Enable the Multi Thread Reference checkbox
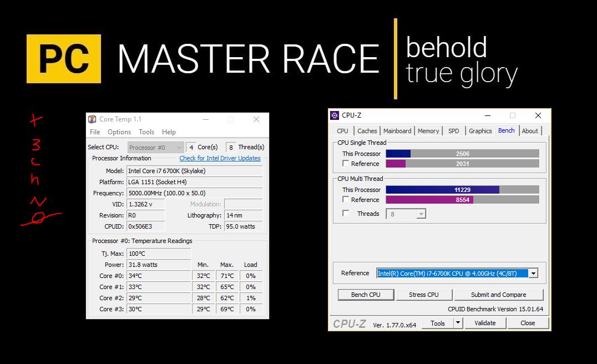Screen dimensions: 597x364 point(346,200)
